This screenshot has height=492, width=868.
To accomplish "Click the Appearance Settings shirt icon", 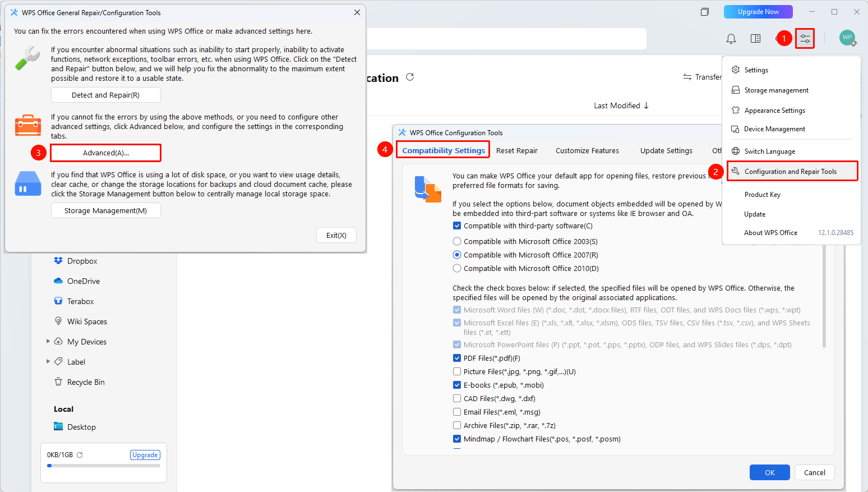I will pos(736,110).
